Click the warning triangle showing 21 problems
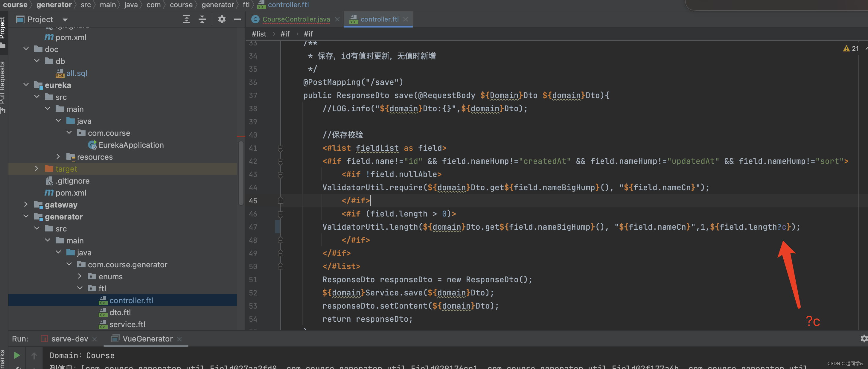 tap(846, 48)
